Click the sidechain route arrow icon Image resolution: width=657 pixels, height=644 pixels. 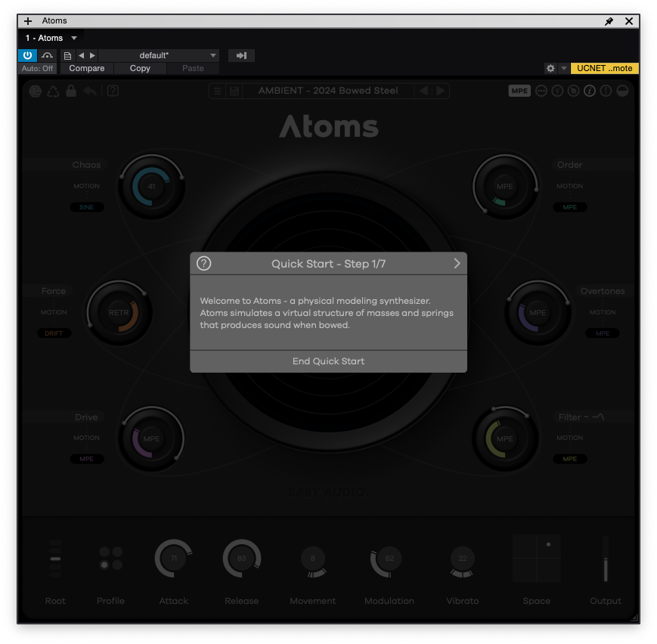click(241, 55)
